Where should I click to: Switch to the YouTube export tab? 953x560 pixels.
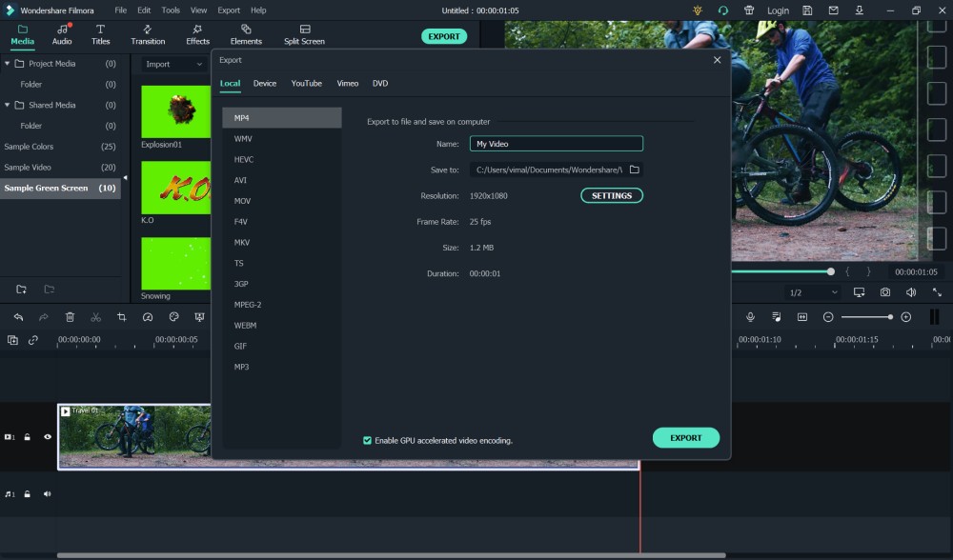click(x=306, y=83)
